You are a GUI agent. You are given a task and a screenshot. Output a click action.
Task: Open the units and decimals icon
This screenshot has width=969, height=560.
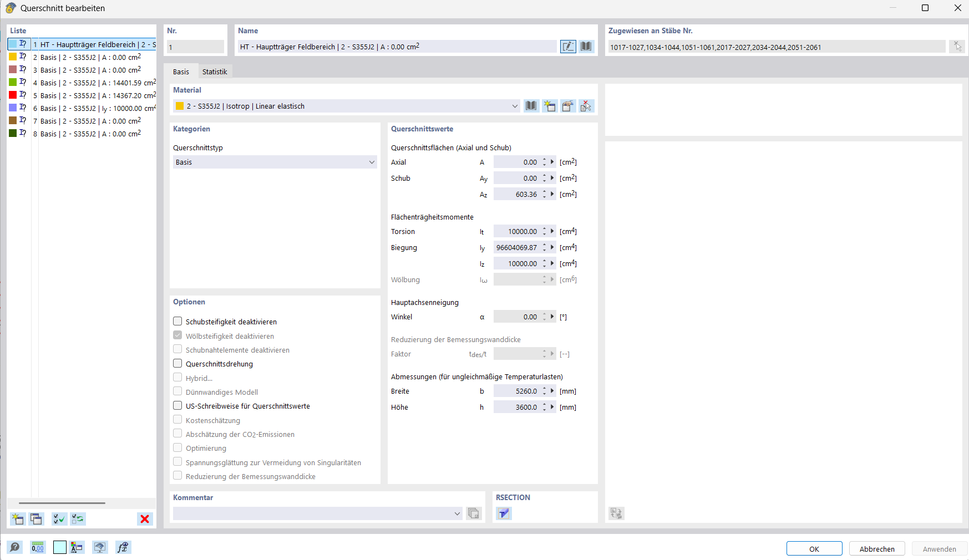coord(38,547)
